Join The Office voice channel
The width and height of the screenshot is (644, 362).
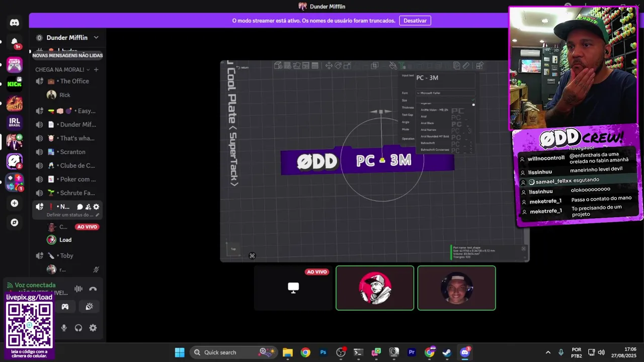click(67, 81)
